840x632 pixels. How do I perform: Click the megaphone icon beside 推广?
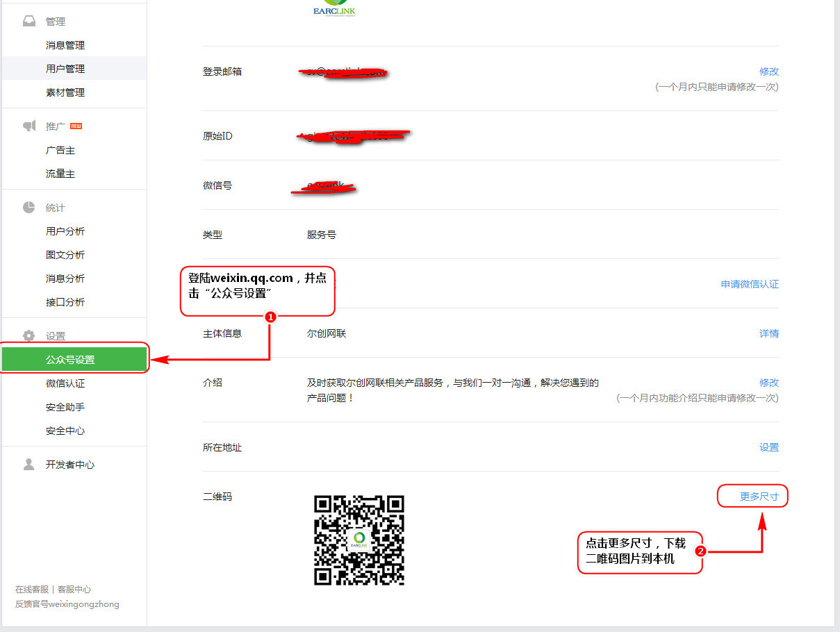click(x=28, y=126)
